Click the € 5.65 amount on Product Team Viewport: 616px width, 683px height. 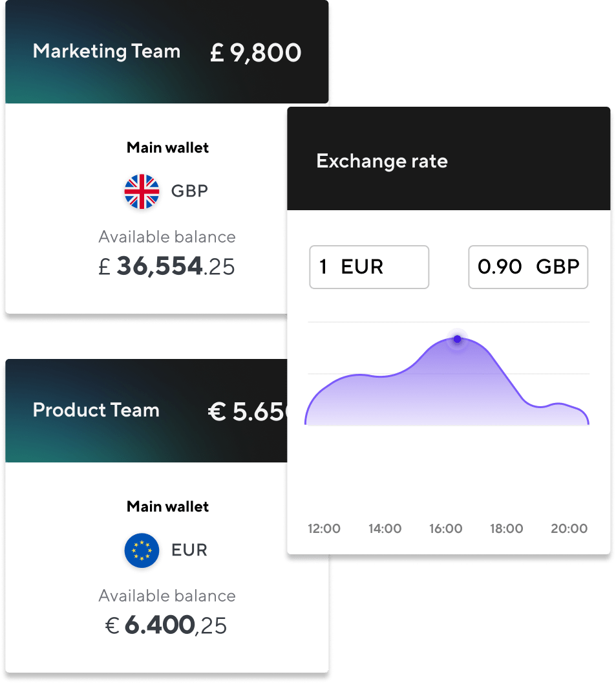[248, 411]
